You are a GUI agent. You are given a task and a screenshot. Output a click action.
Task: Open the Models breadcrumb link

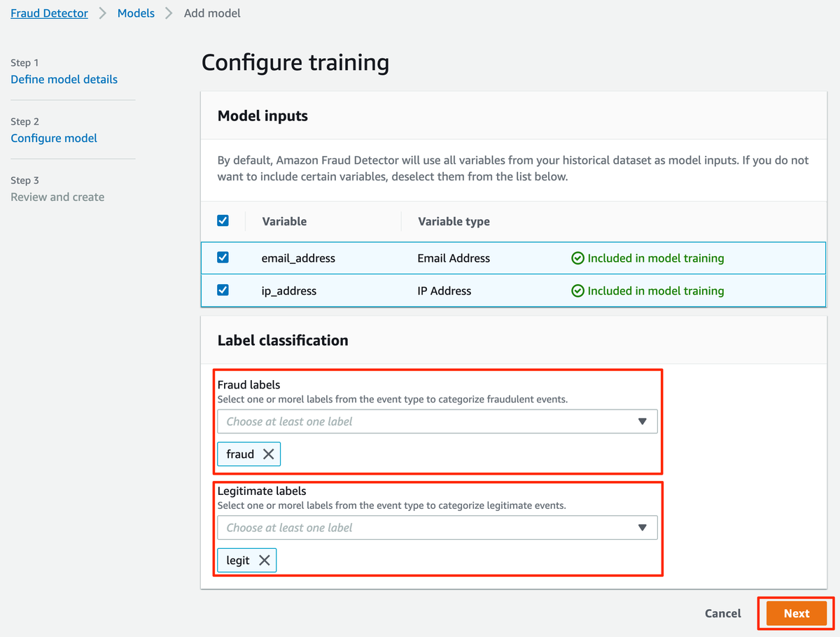tap(136, 13)
